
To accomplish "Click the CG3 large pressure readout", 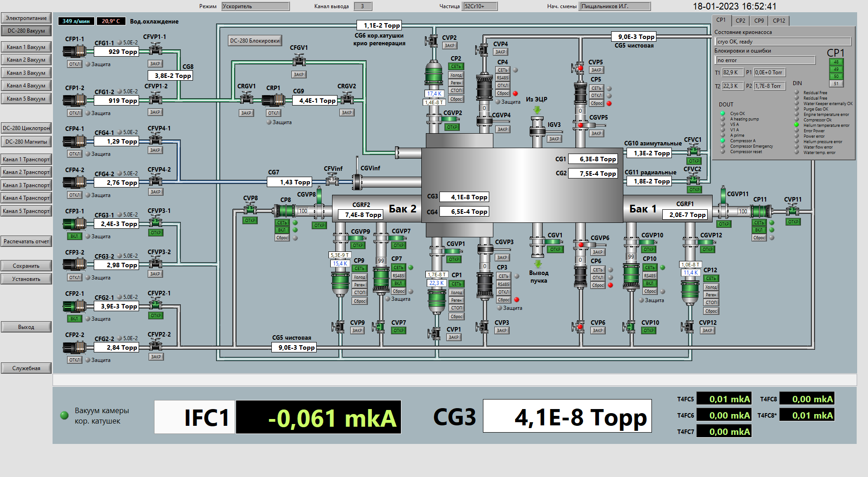I will 567,416.
